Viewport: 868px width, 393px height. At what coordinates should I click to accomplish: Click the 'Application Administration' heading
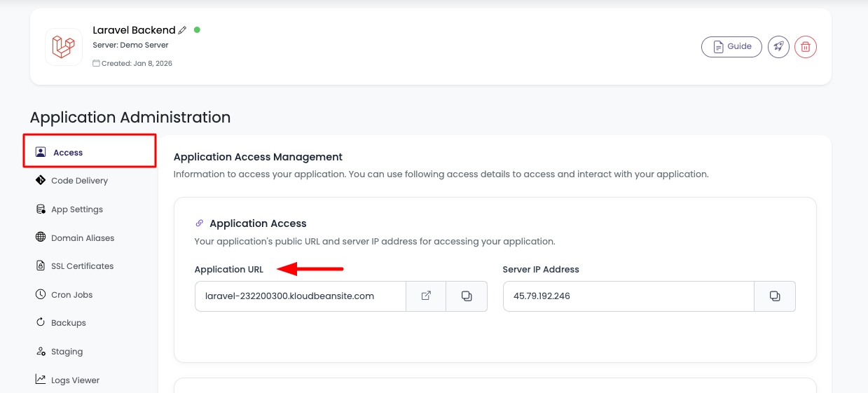coord(130,117)
